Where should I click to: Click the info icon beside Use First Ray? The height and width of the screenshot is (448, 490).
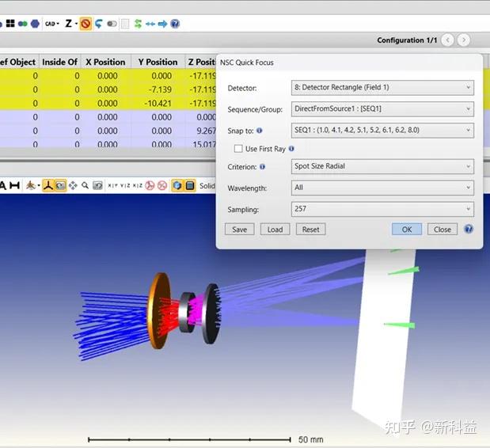click(x=291, y=149)
